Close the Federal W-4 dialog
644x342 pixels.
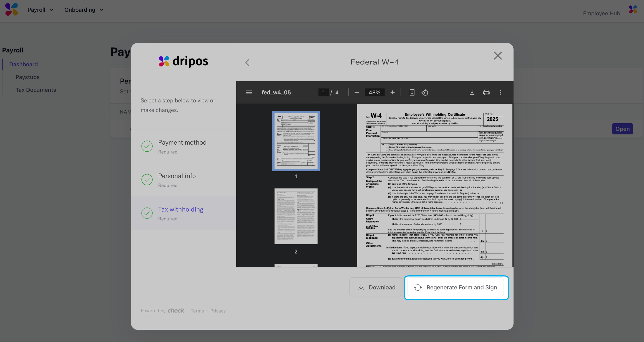pyautogui.click(x=498, y=56)
